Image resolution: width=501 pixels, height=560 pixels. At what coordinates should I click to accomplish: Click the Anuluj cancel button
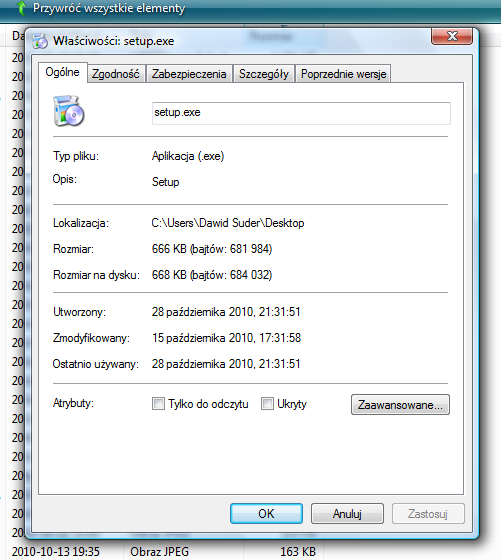tap(347, 514)
